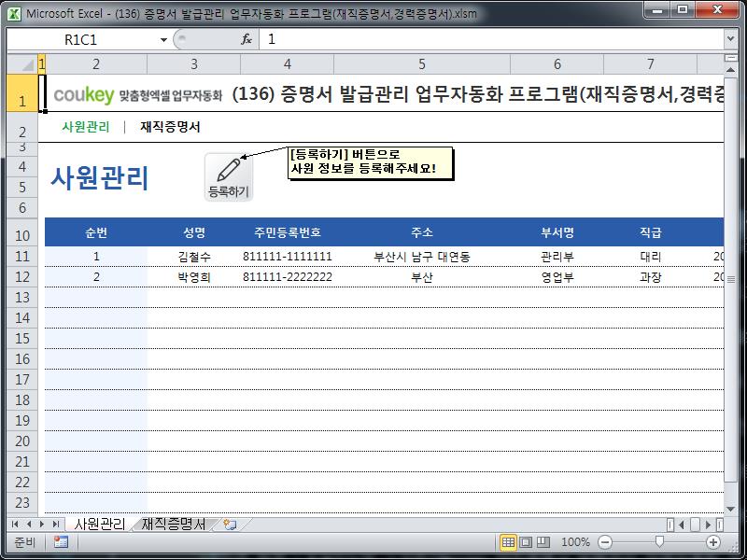The width and height of the screenshot is (747, 560).
Task: Click the 100% zoom level
Action: (x=575, y=542)
